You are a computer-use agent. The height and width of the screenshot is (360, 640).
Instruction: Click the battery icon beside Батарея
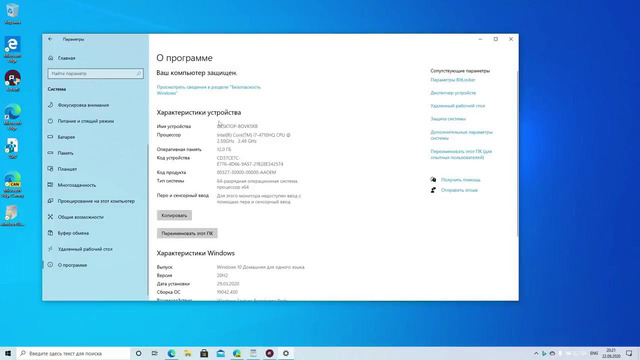tap(50, 137)
